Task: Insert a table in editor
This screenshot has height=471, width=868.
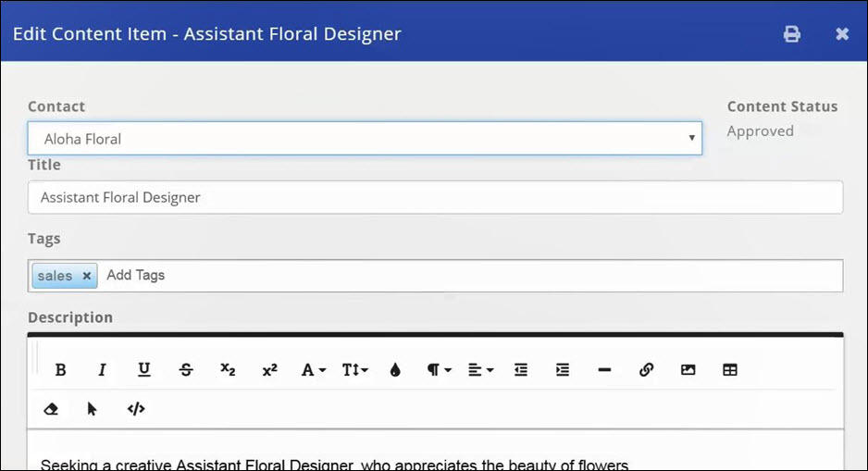Action: pos(730,370)
